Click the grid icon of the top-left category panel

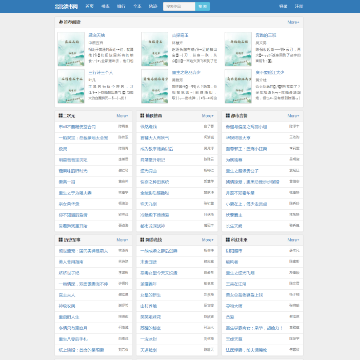point(61,116)
